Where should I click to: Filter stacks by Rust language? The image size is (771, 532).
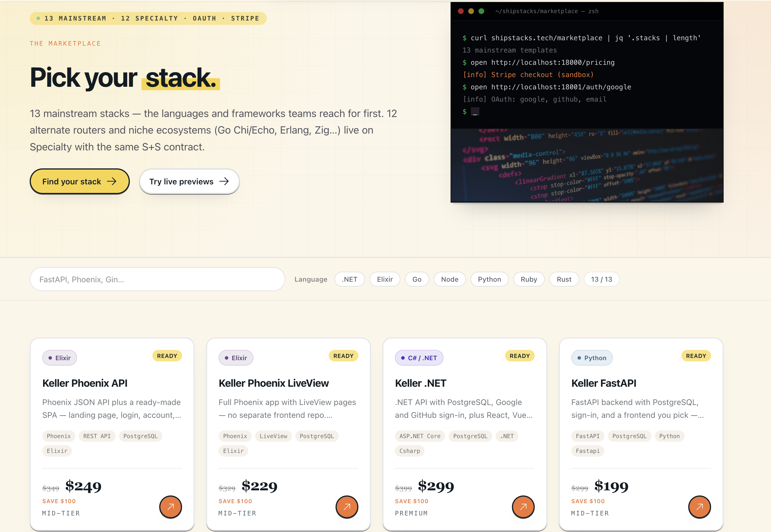[x=564, y=279]
